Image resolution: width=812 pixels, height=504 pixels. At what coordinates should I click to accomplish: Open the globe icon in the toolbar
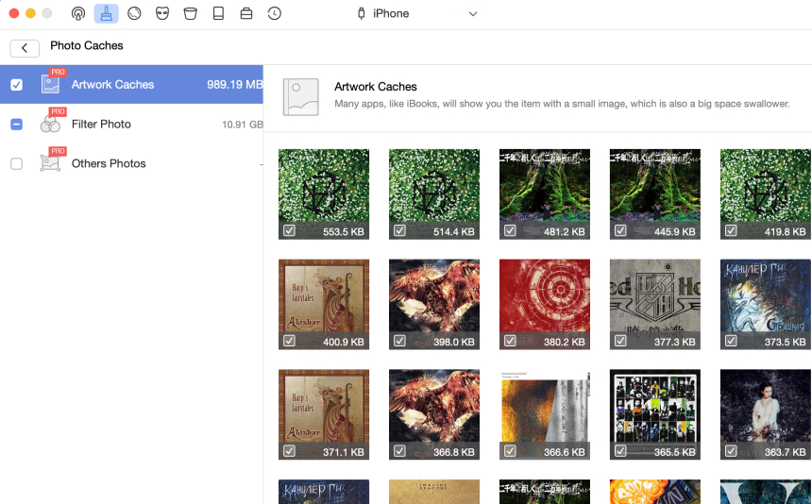click(x=134, y=14)
